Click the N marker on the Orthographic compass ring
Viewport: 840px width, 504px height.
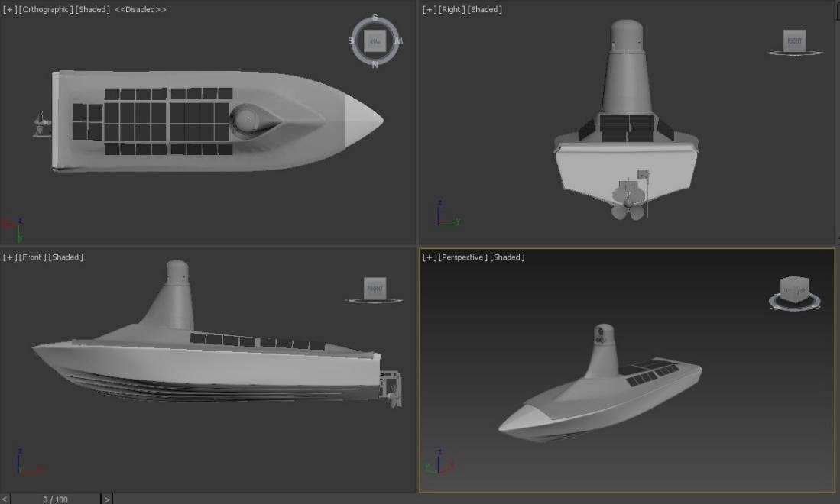tap(375, 64)
